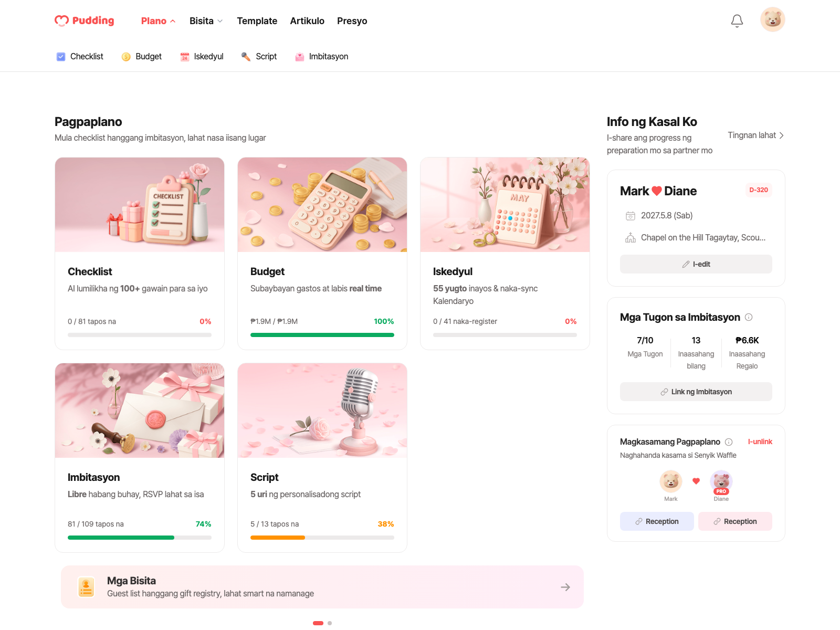Click the calendar icon beside 2027.5.8
This screenshot has width=840, height=630.
(x=631, y=216)
